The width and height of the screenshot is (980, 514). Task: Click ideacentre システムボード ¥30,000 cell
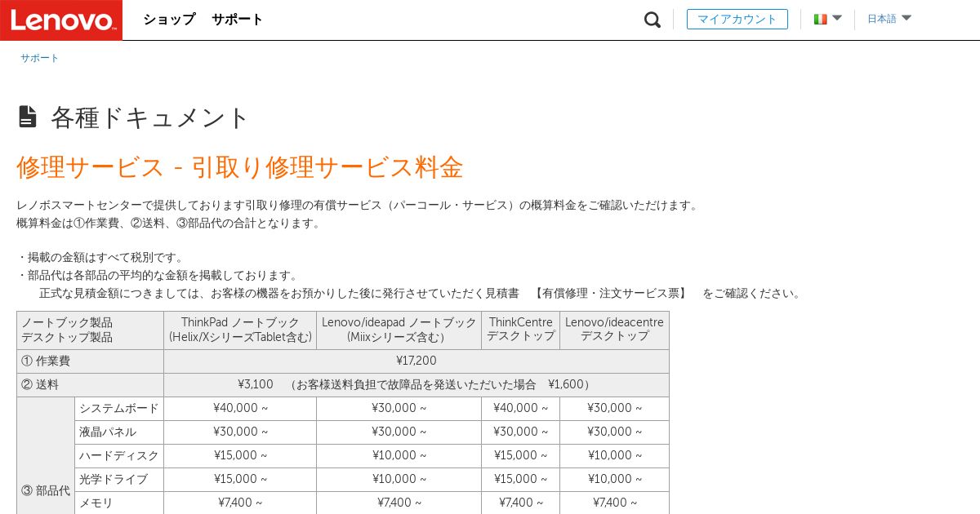pos(614,408)
